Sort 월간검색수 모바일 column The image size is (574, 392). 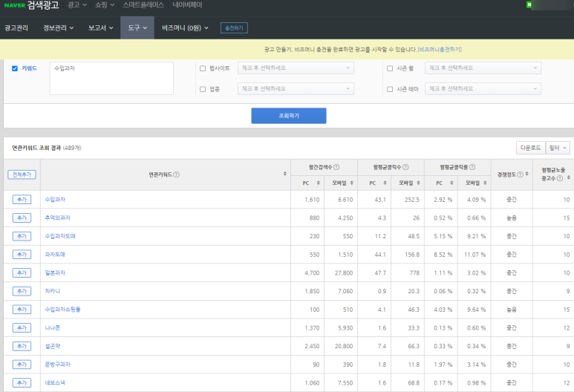351,183
